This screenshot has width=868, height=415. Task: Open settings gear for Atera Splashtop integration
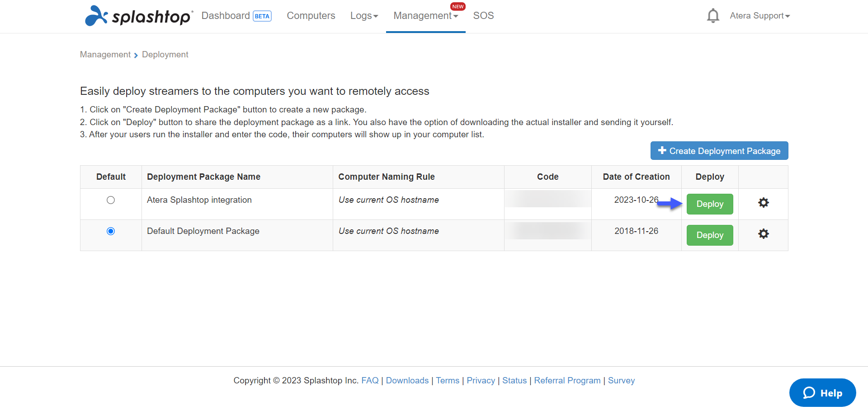(764, 203)
